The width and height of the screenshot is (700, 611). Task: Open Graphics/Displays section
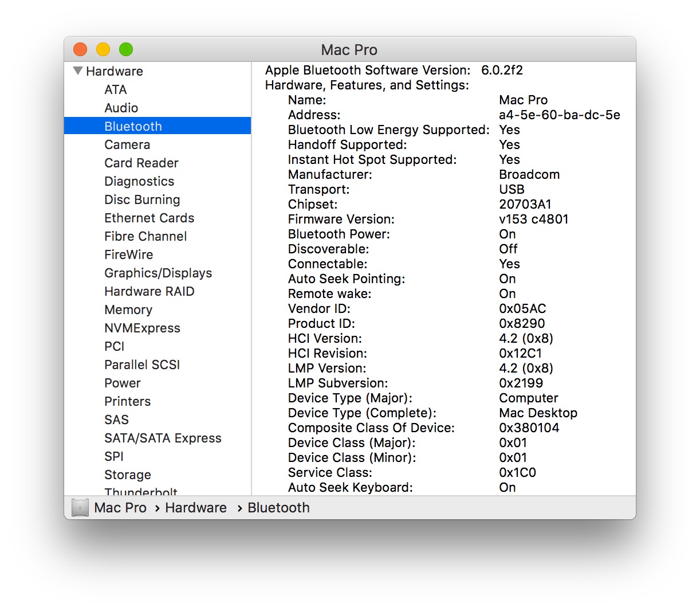[158, 273]
